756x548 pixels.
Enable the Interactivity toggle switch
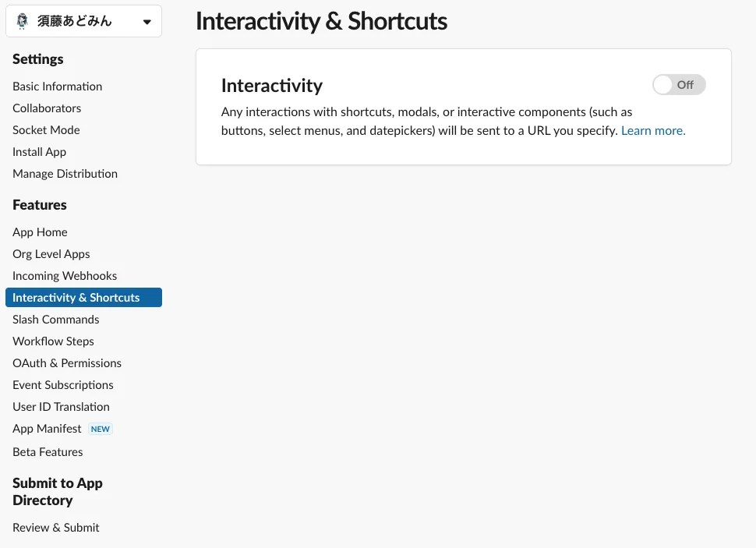pos(678,85)
